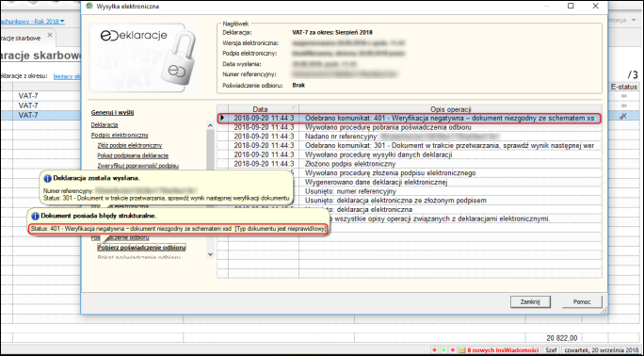Click the red status dot beside the envelope icon
This screenshot has height=356, width=644.
pos(453,350)
